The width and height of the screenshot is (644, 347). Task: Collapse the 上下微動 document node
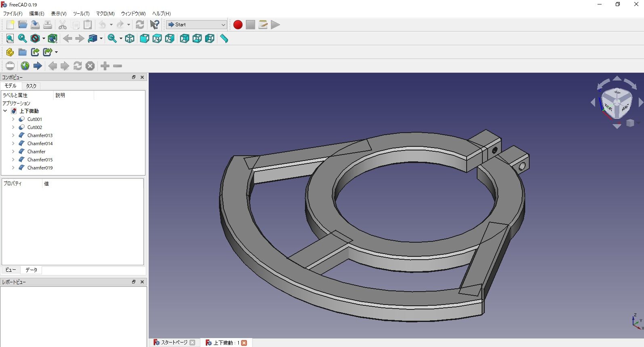click(x=5, y=111)
